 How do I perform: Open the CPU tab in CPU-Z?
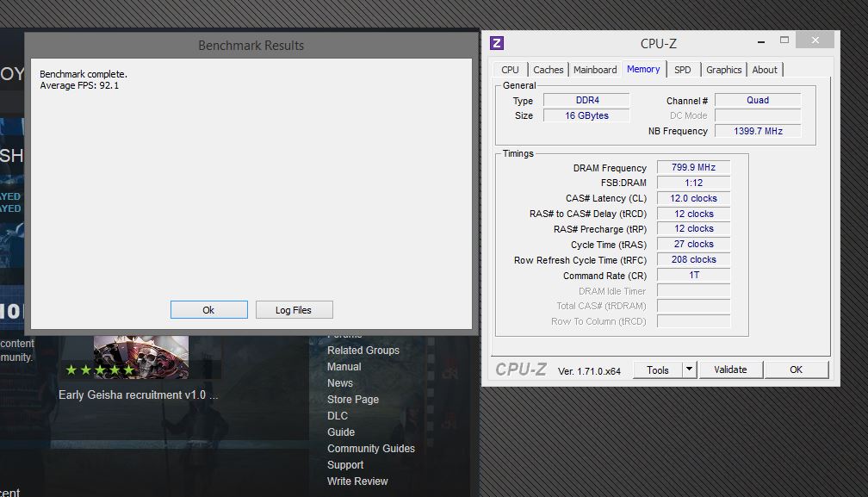click(x=510, y=70)
